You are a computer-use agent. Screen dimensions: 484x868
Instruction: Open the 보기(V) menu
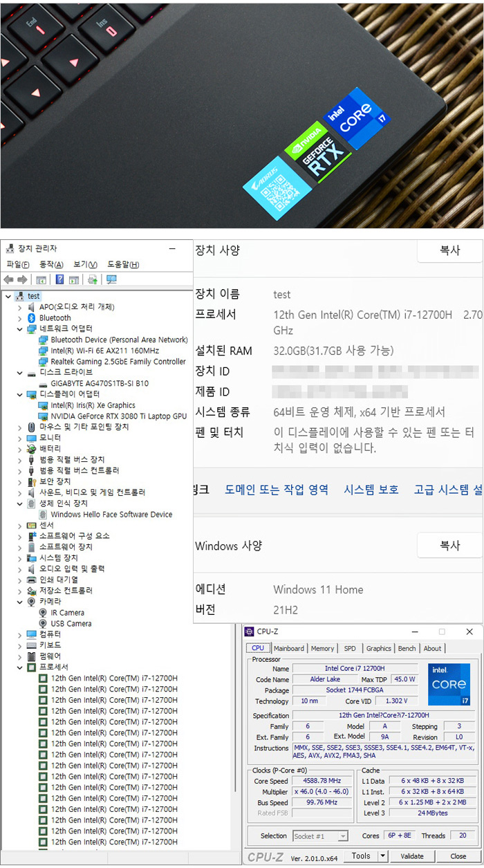(x=85, y=264)
